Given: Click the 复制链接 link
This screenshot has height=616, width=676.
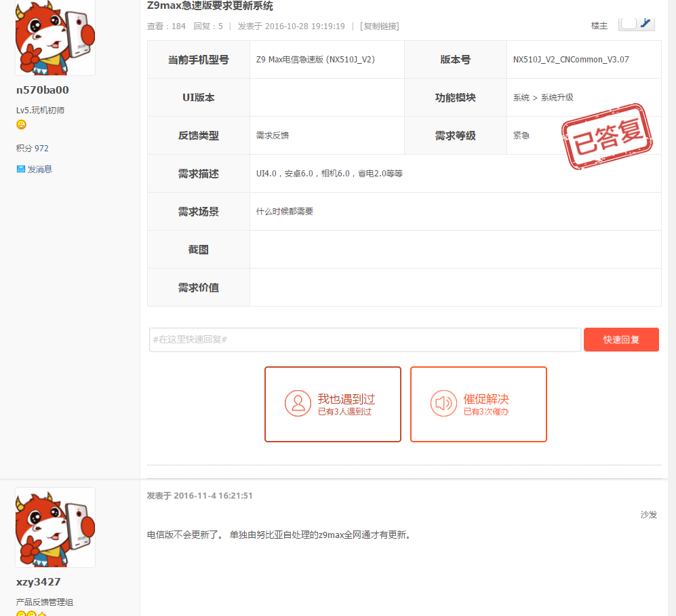Looking at the screenshot, I should (x=380, y=26).
